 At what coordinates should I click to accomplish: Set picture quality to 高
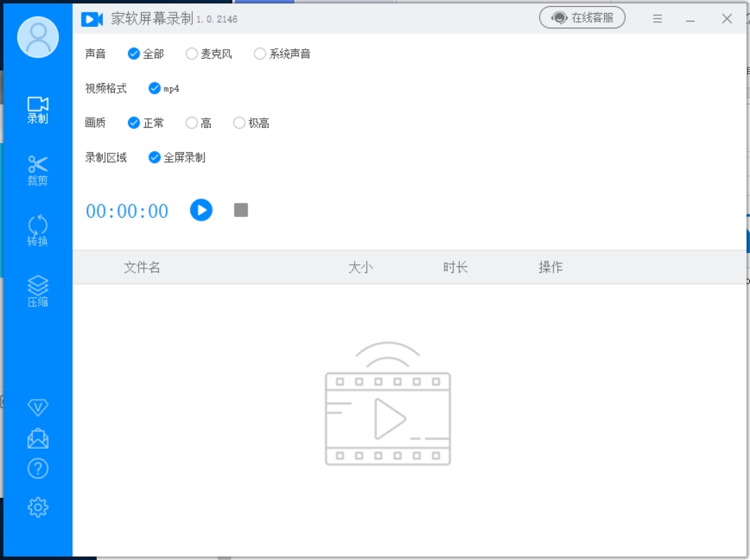191,123
